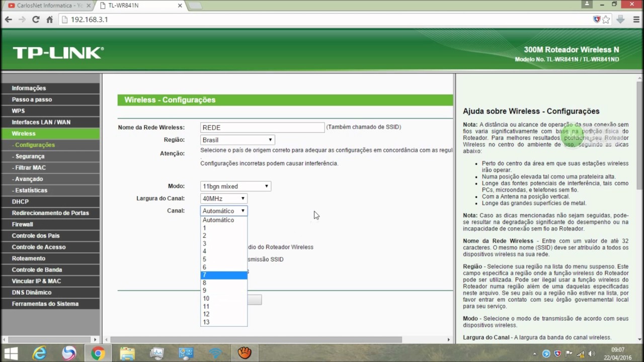Open the Região dropdown showing Brasil
Viewport: 644px width, 362px height.
pos(237,140)
